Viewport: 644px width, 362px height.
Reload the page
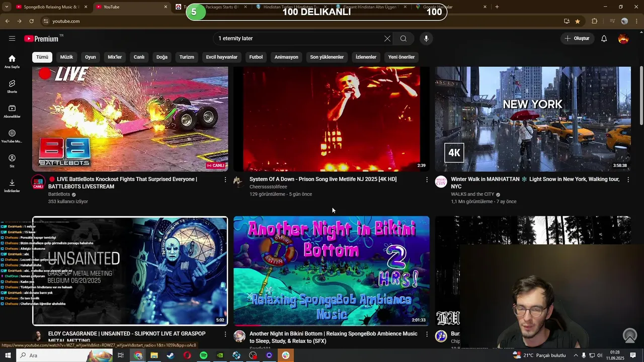(31, 21)
